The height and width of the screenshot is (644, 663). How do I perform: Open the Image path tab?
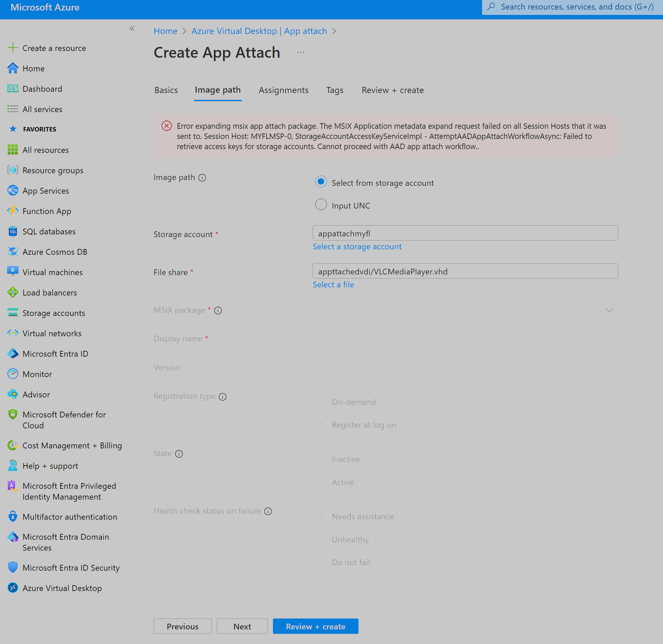(x=218, y=90)
